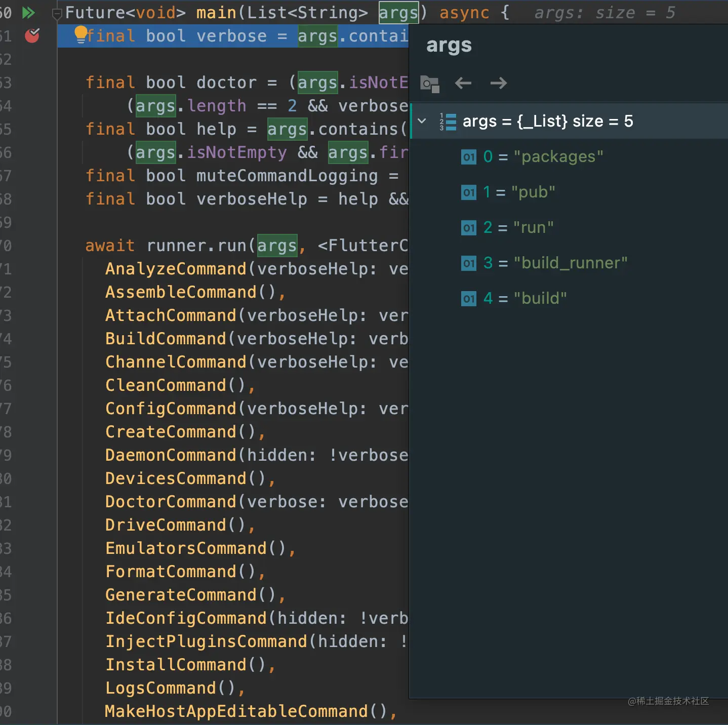
Task: Collapse the args list node chevron
Action: [x=422, y=121]
